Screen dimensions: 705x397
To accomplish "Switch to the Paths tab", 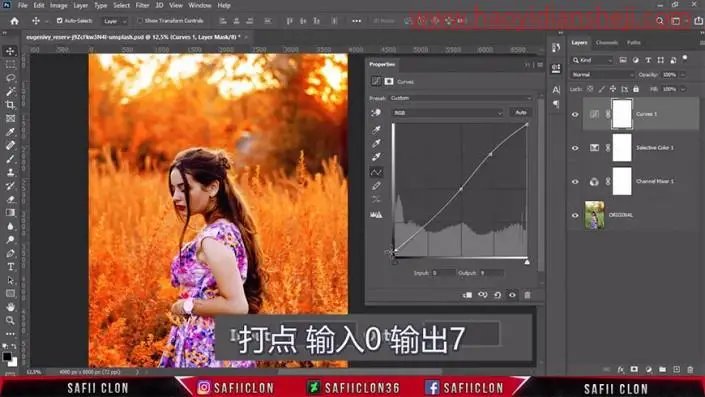I will [x=634, y=43].
